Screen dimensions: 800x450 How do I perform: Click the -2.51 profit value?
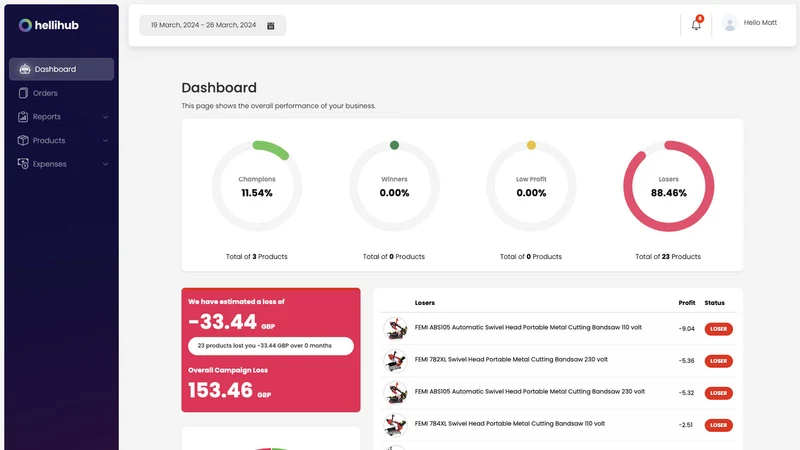(686, 426)
